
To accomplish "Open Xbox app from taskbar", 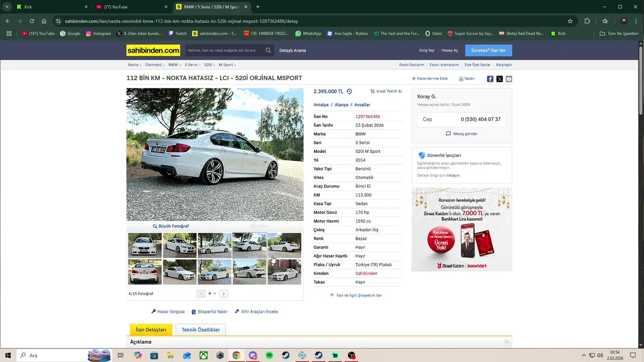I will click(203, 355).
